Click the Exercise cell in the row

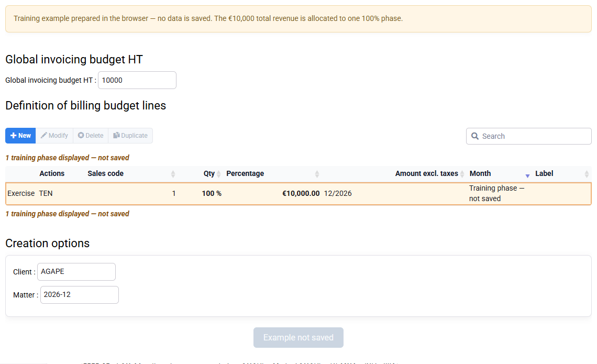click(21, 193)
